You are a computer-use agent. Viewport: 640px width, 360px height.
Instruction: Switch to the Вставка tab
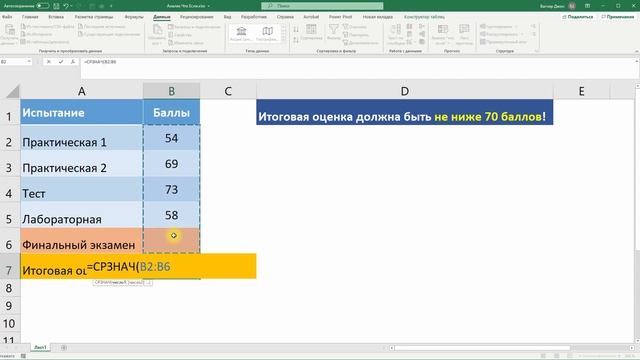(56, 17)
